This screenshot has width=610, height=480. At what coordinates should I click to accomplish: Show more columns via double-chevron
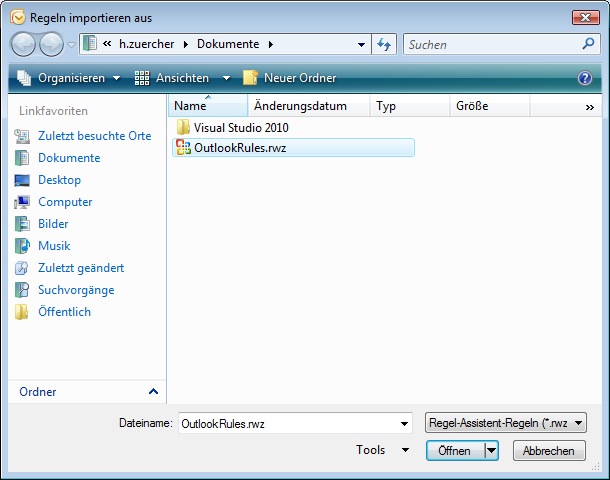click(x=590, y=107)
